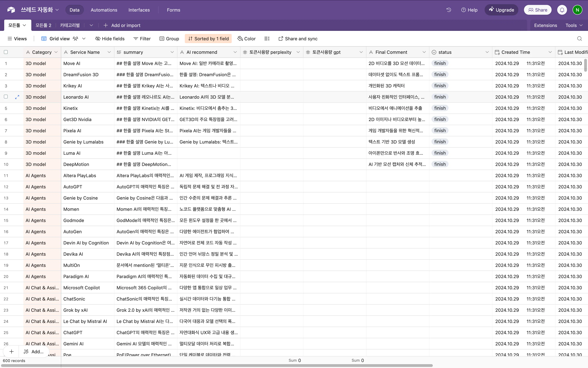Switch to the Data tab
The height and width of the screenshot is (368, 588).
(74, 10)
